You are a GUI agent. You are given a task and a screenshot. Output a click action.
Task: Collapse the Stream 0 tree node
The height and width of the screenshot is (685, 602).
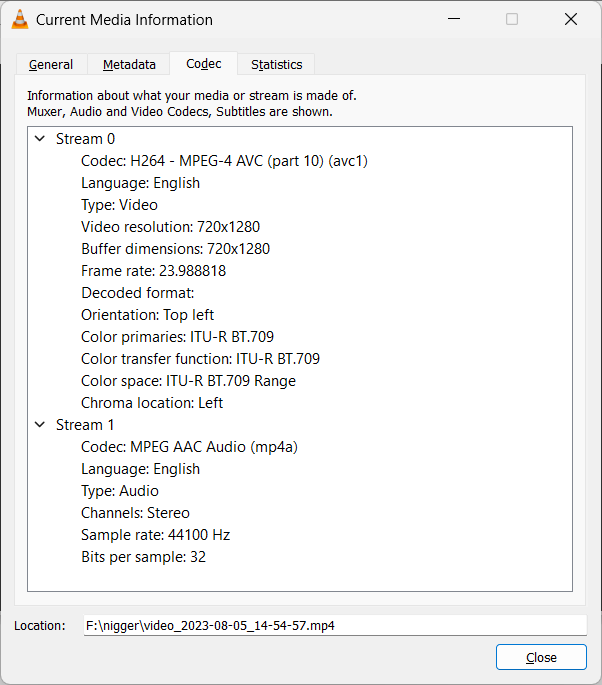coord(40,139)
